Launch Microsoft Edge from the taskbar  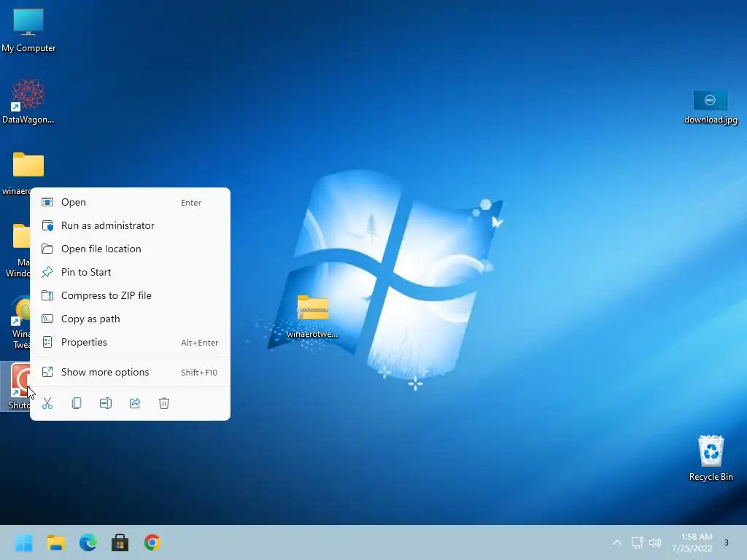[88, 542]
